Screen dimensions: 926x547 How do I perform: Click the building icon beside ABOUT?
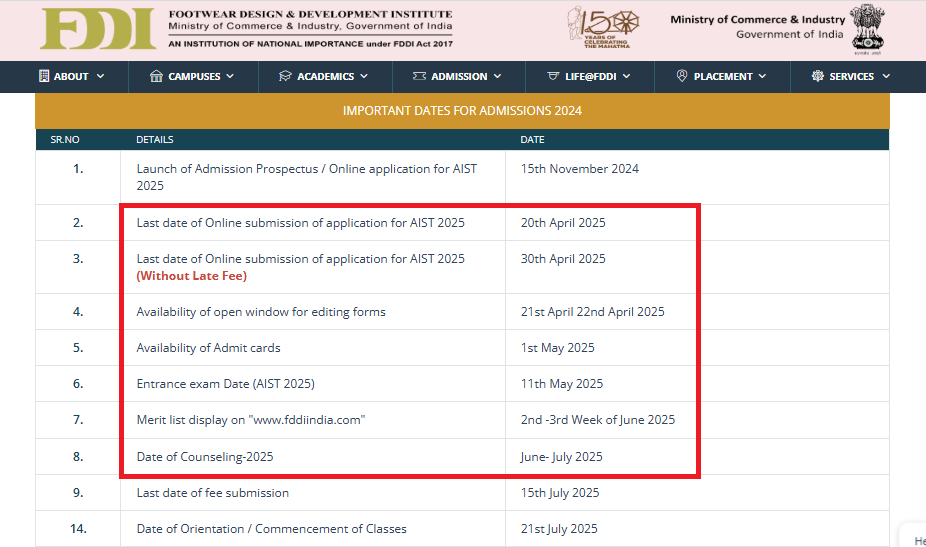click(44, 76)
